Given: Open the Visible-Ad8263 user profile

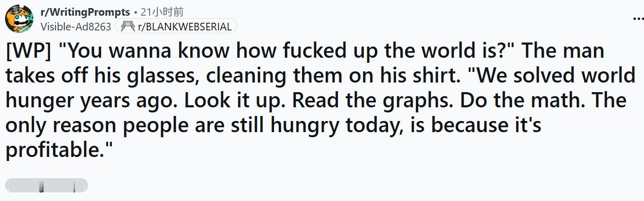Looking at the screenshot, I should tap(75, 27).
